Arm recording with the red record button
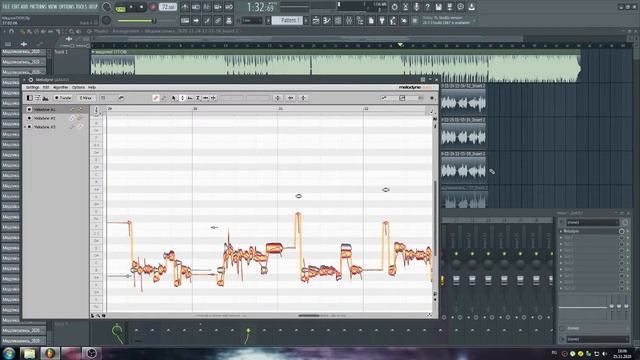The width and height of the screenshot is (640, 360). coord(153,7)
